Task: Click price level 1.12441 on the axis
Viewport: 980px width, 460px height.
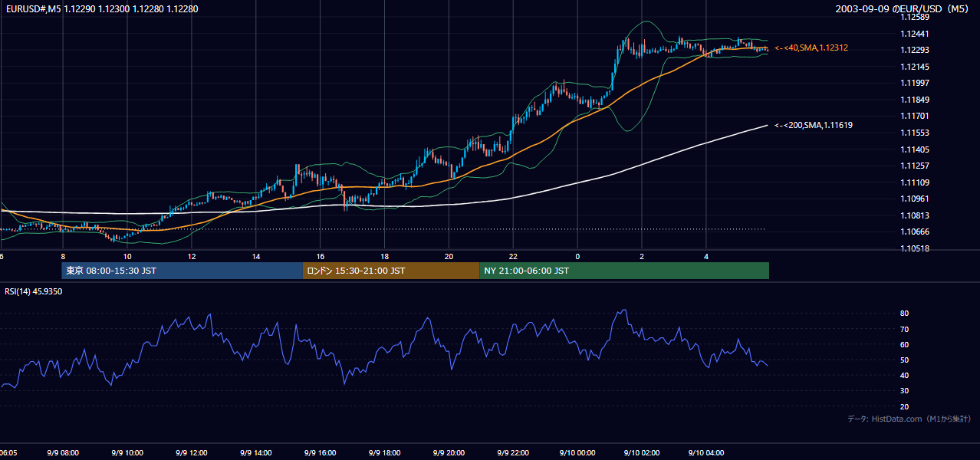Action: [x=915, y=34]
